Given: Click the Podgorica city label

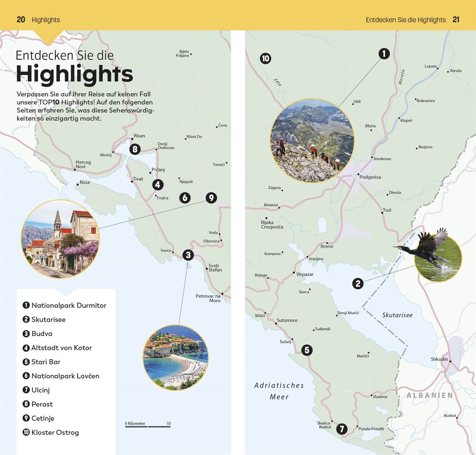Looking at the screenshot, I should pyautogui.click(x=370, y=177).
